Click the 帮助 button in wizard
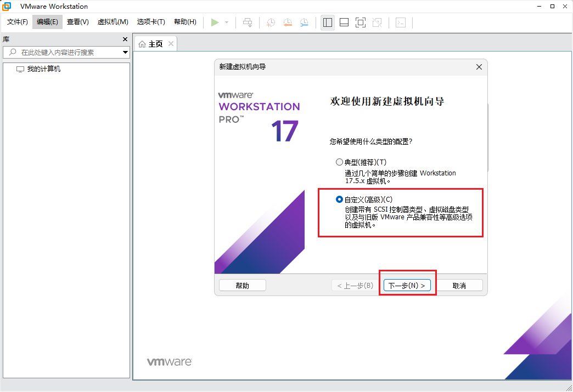The image size is (573, 392). (242, 286)
